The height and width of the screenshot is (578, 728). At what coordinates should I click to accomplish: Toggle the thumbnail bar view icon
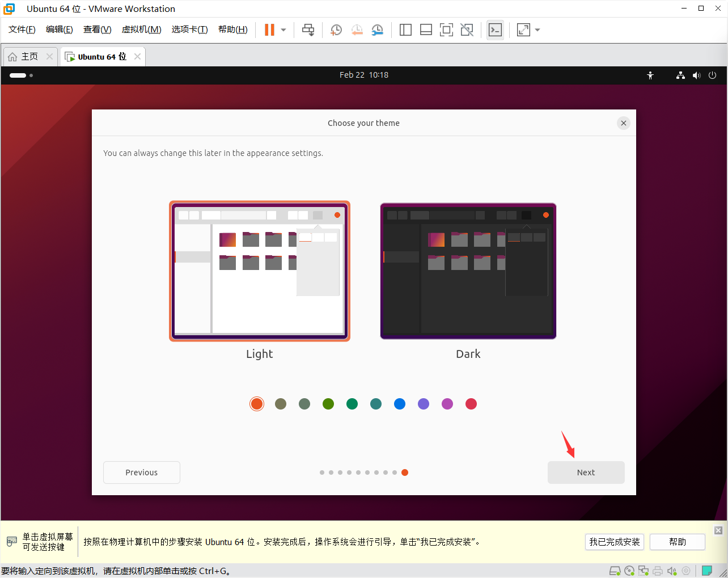[x=426, y=30]
